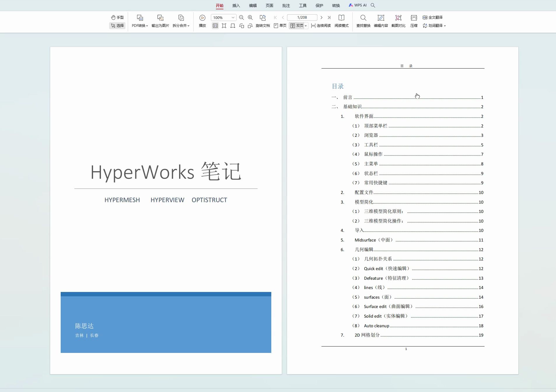Activate the 选择 selection tool
Screen dimensions: 556x392
click(117, 26)
